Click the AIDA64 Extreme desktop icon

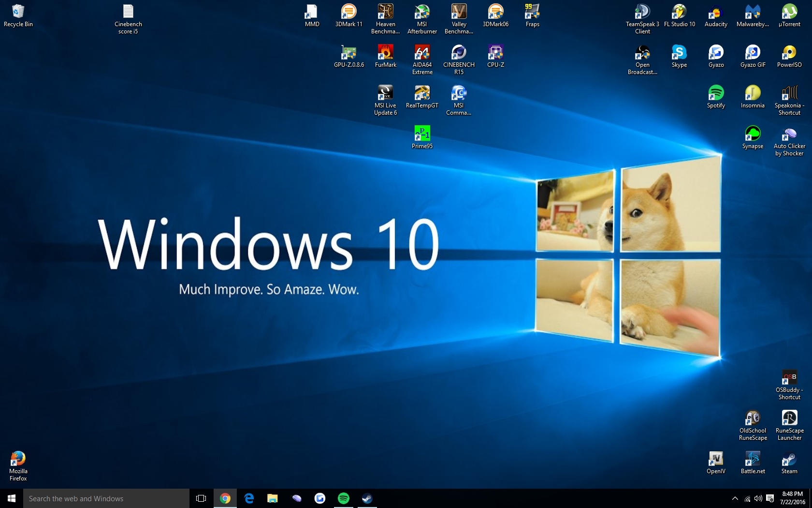[422, 60]
